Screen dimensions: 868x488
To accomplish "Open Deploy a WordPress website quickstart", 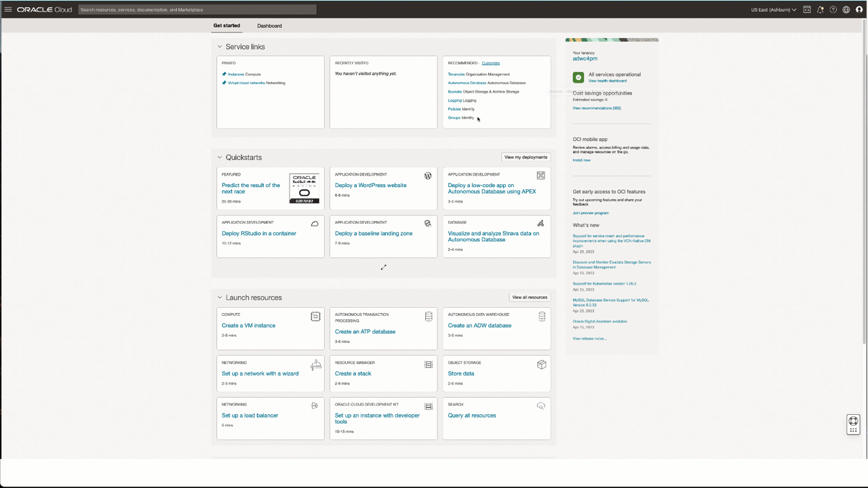I will tap(371, 185).
